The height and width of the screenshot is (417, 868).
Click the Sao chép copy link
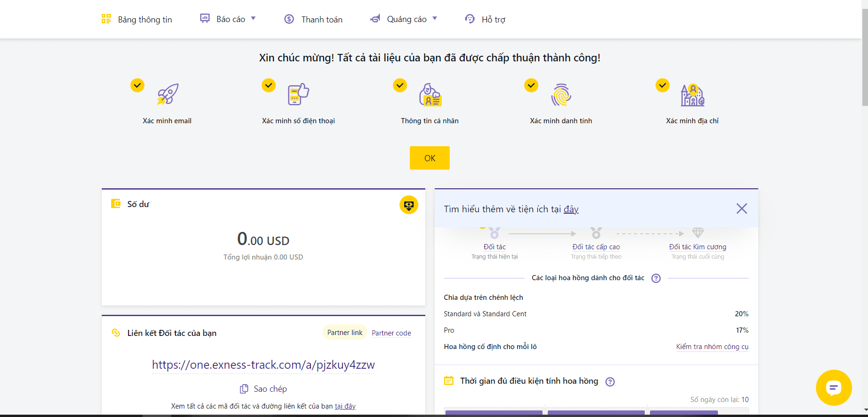point(264,389)
